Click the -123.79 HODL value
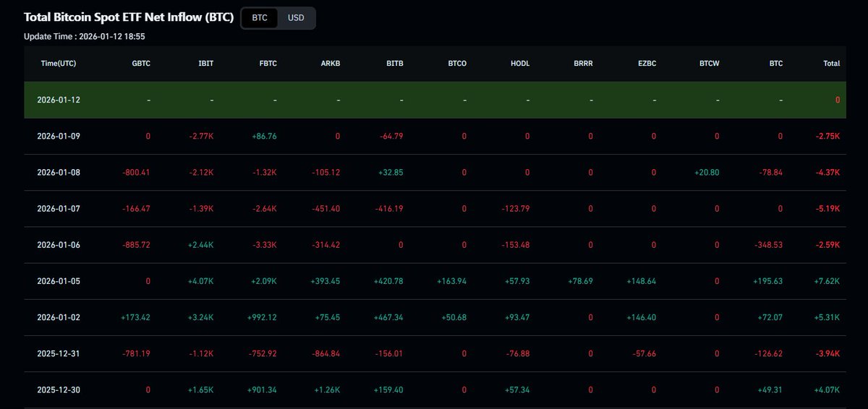The height and width of the screenshot is (409, 868). [x=516, y=209]
